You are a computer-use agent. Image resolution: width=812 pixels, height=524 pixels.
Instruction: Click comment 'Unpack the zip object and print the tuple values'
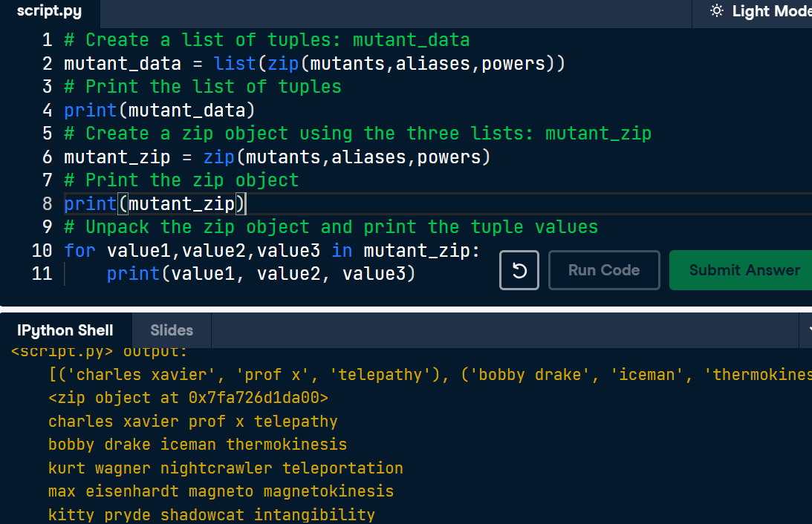[x=331, y=227]
